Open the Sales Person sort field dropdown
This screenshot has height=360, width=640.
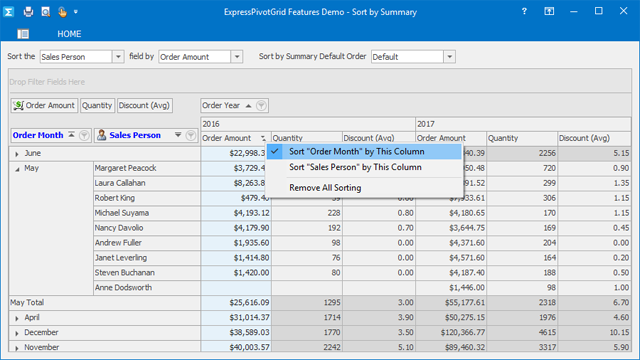click(x=118, y=57)
